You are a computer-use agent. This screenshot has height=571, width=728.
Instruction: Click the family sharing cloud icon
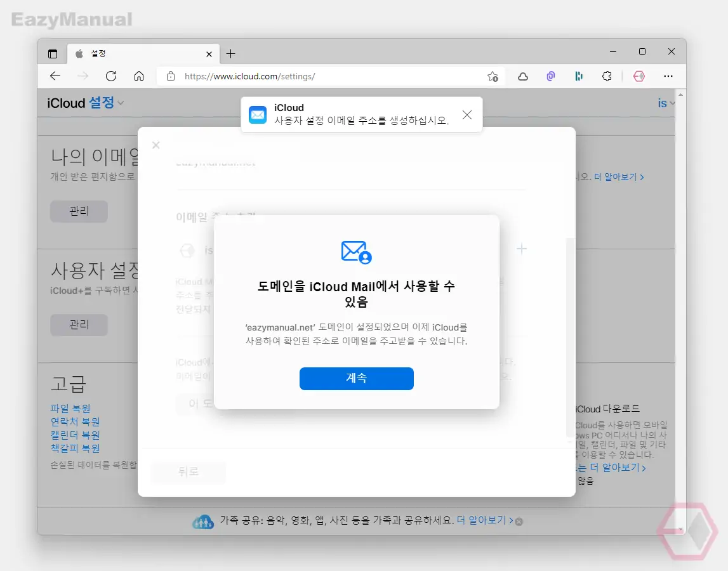click(203, 522)
